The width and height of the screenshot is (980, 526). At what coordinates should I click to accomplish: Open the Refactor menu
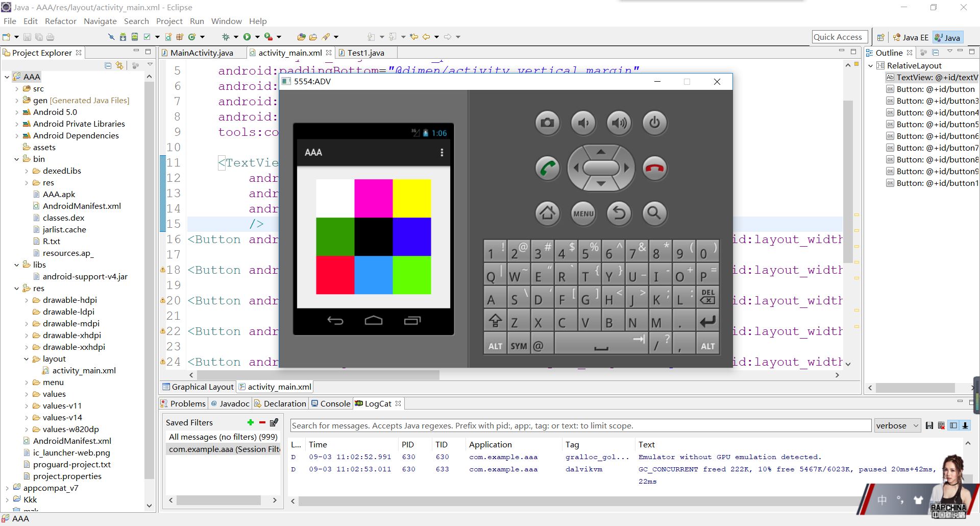[60, 21]
